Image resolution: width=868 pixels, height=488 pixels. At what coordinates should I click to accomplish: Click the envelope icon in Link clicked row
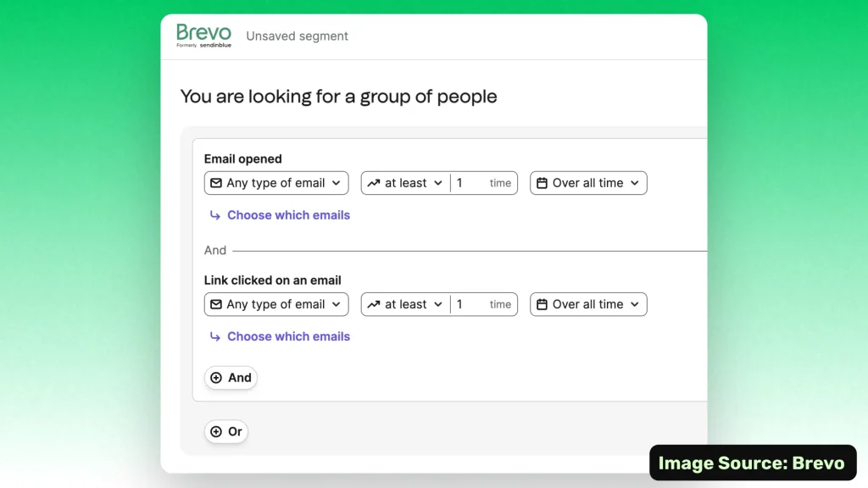tap(216, 304)
